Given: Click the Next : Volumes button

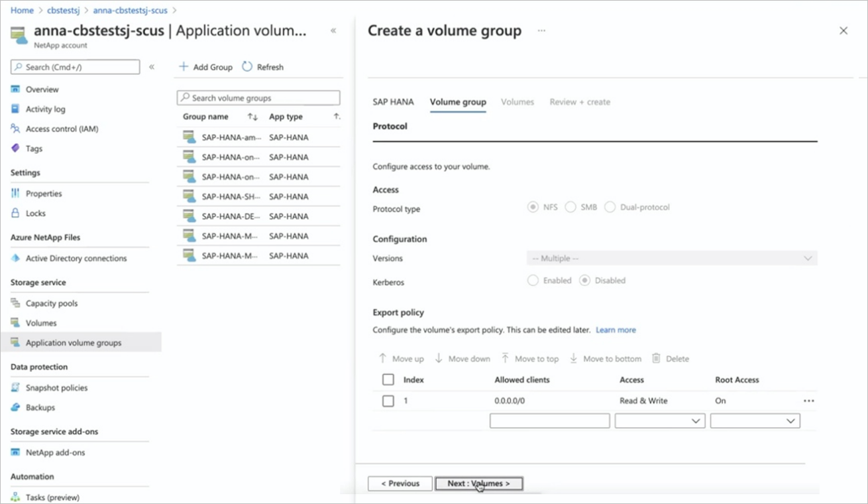Looking at the screenshot, I should pyautogui.click(x=479, y=483).
